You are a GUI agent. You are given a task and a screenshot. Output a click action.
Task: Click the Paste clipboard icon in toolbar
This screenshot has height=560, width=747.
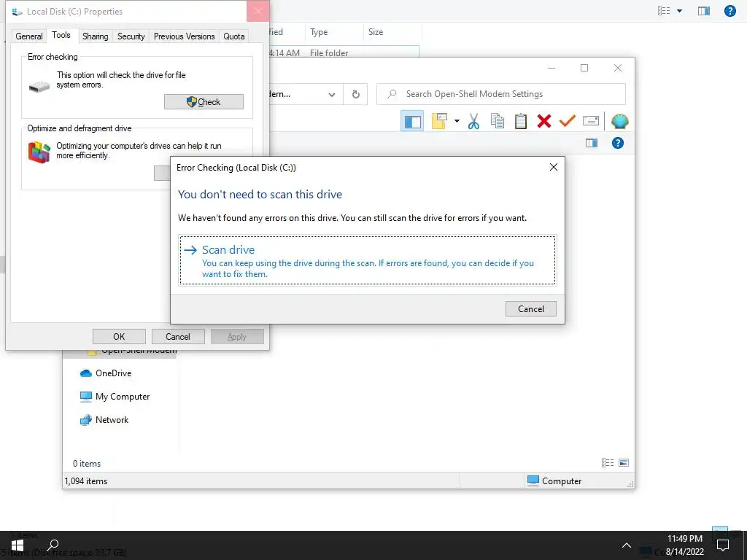coord(521,122)
